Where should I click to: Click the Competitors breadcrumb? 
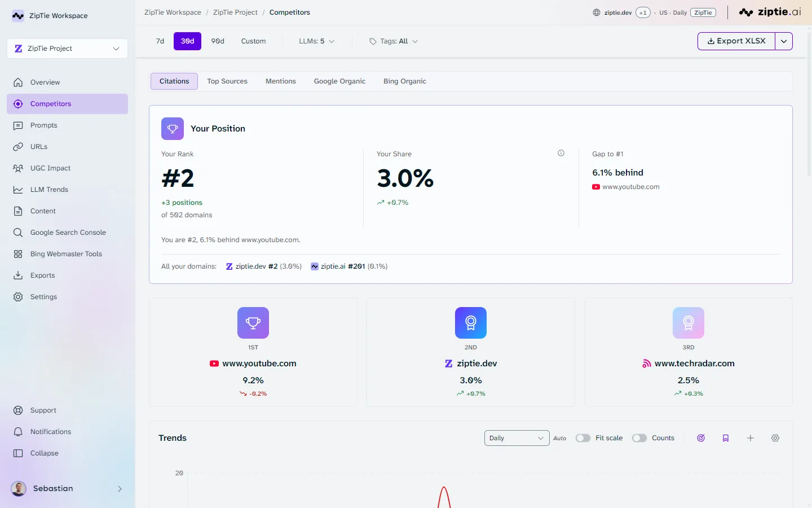coord(290,12)
